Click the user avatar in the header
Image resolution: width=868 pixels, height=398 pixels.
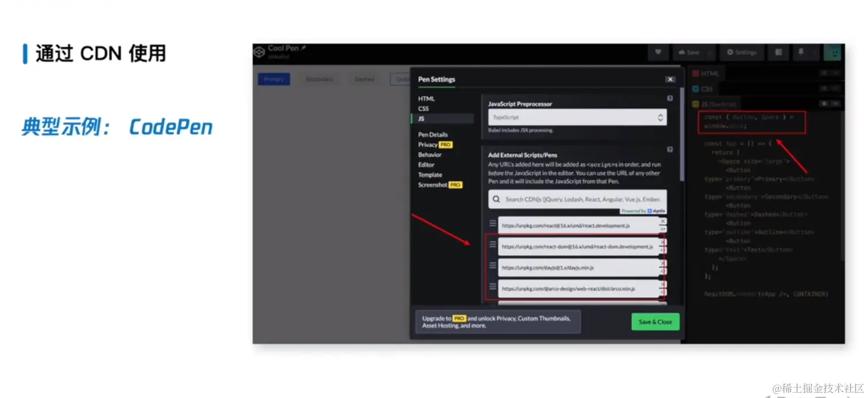click(x=833, y=52)
